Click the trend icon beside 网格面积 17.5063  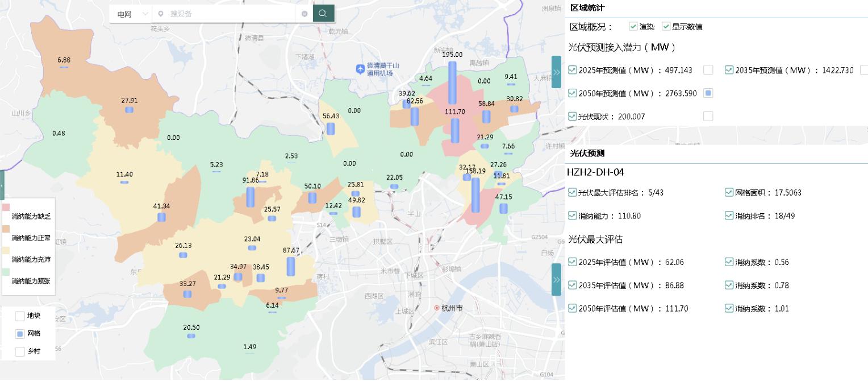pyautogui.click(x=728, y=193)
